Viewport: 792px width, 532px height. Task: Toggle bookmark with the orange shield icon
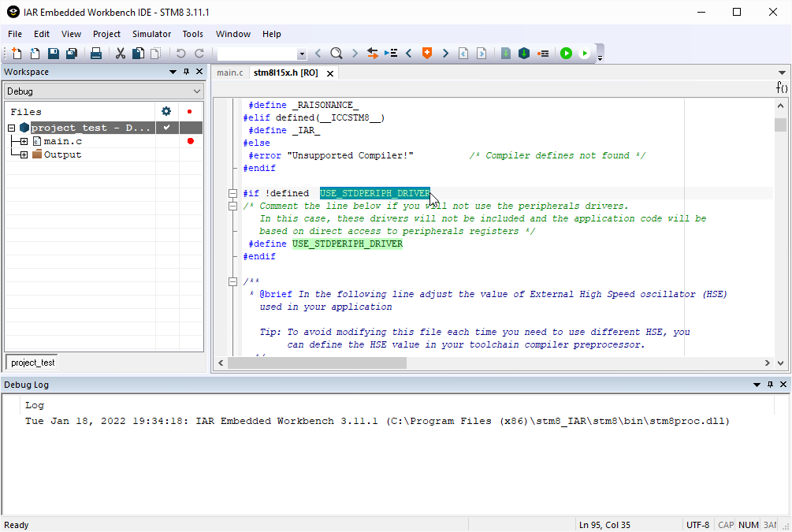(x=427, y=53)
